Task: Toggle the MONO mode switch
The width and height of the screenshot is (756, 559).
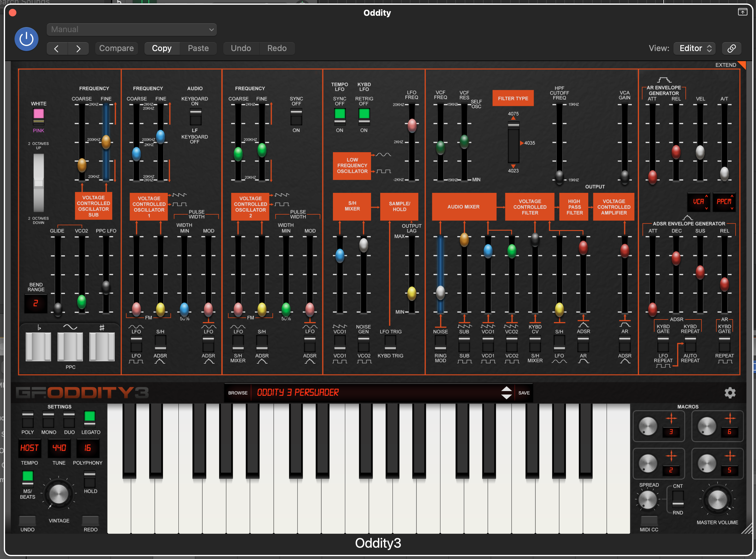Action: [49, 420]
